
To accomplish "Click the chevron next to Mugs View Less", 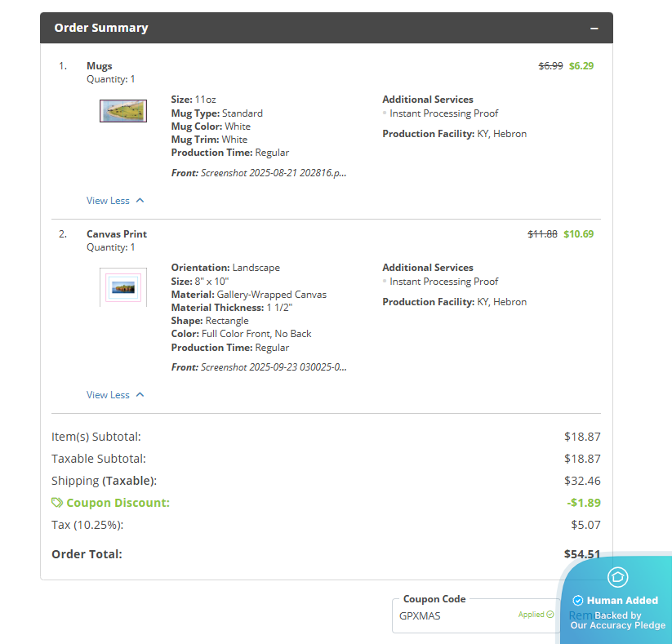I will coord(140,200).
